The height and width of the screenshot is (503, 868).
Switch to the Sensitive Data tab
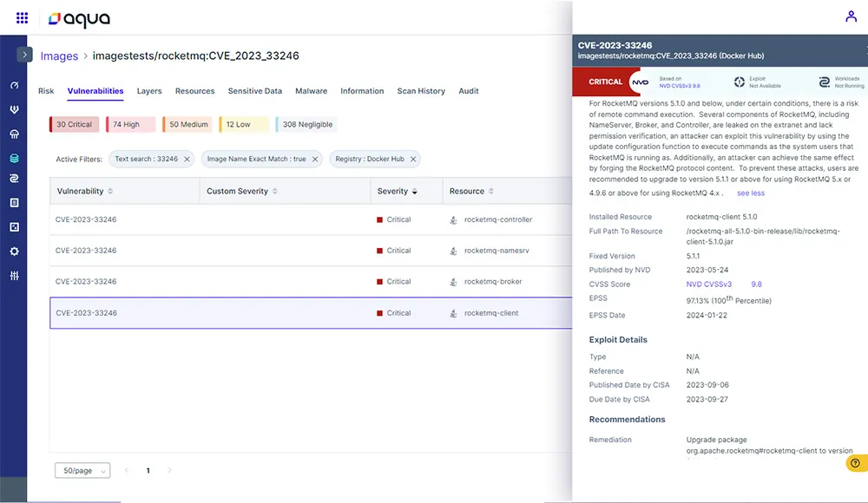coord(254,91)
